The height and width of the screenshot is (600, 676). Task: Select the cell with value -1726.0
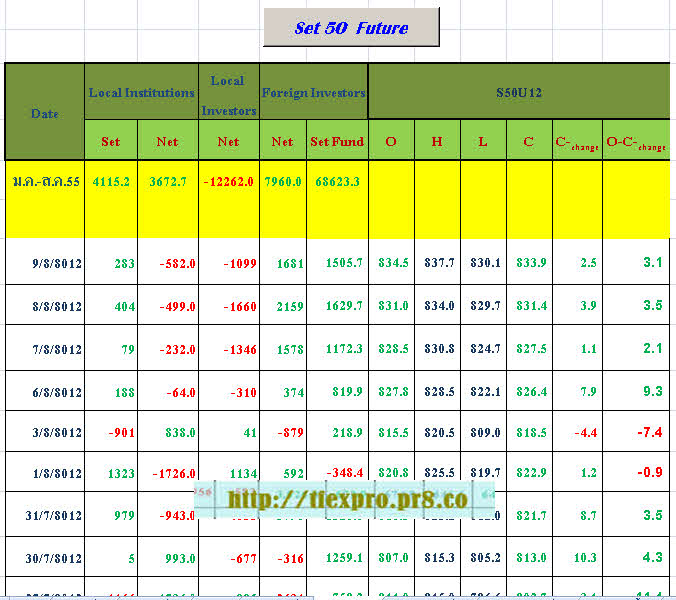(168, 473)
